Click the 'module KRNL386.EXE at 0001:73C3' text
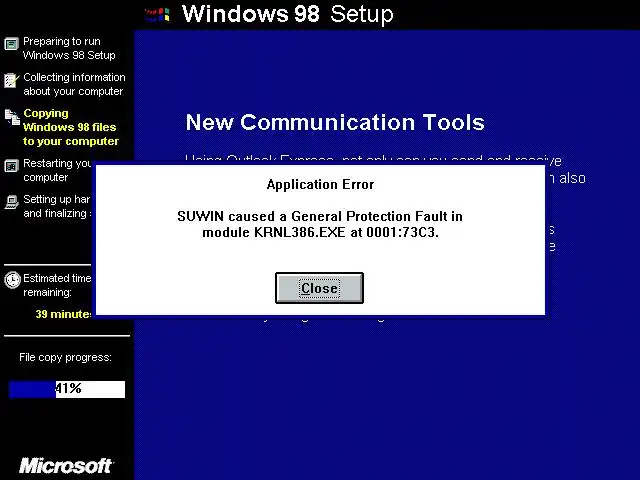 coord(320,232)
